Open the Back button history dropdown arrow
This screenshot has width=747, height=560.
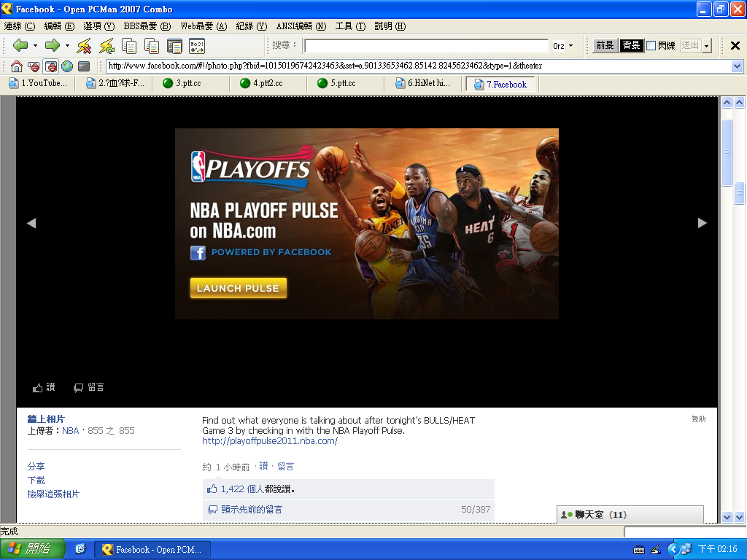[35, 46]
